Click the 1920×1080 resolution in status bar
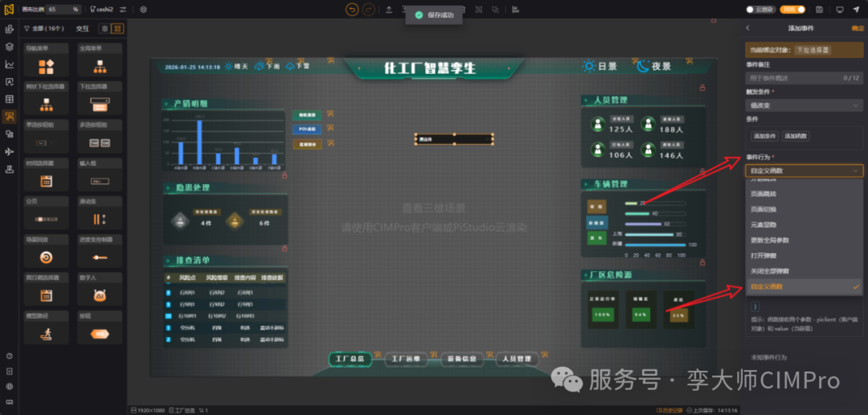 [x=148, y=410]
